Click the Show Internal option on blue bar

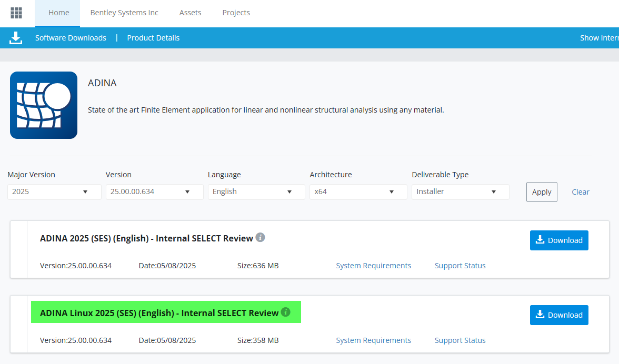[599, 38]
